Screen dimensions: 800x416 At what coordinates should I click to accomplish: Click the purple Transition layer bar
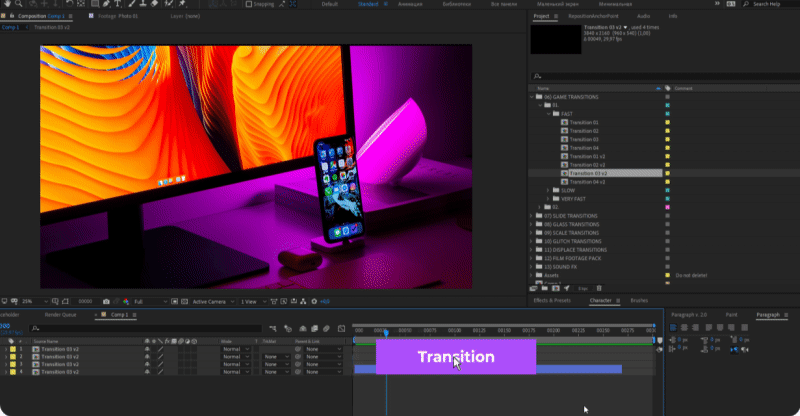(x=456, y=357)
